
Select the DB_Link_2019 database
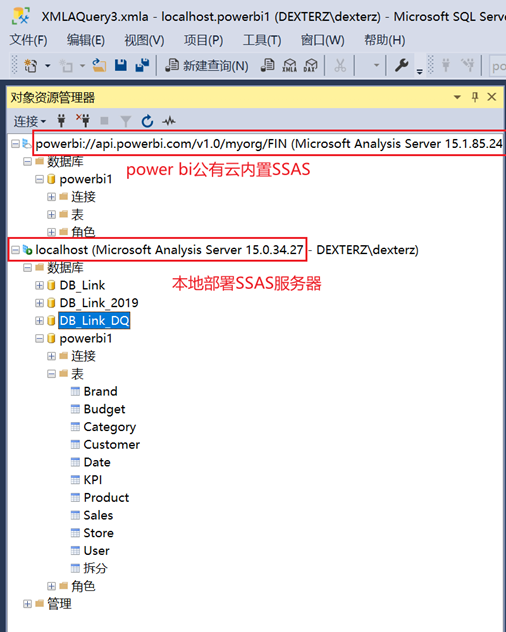99,303
